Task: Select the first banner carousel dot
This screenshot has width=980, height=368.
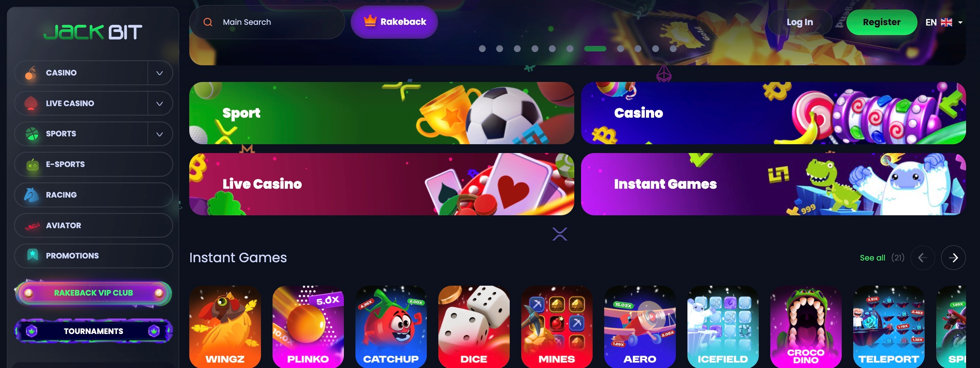Action: click(x=482, y=49)
